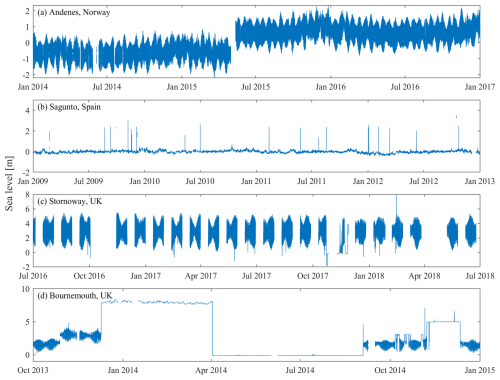The width and height of the screenshot is (500, 380).
Task: Click the '(a) Andenes, Norway' panel title
Action: click(74, 12)
